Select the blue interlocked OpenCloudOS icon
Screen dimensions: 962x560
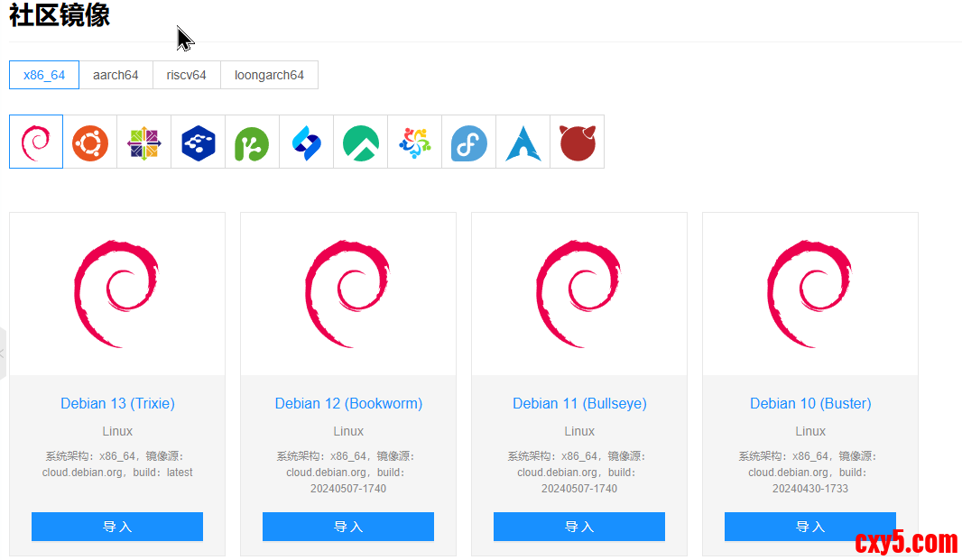[x=306, y=142]
